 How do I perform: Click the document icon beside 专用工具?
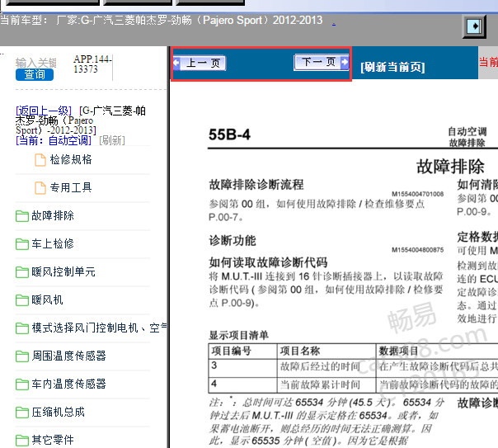[x=40, y=188]
